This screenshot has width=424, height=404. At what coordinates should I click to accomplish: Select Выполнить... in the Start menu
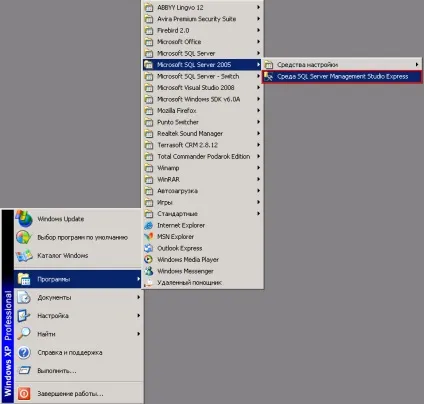click(78, 370)
